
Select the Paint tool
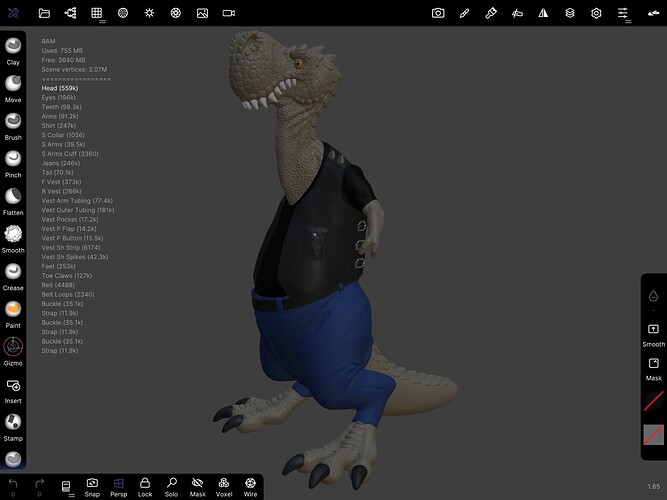click(x=13, y=314)
